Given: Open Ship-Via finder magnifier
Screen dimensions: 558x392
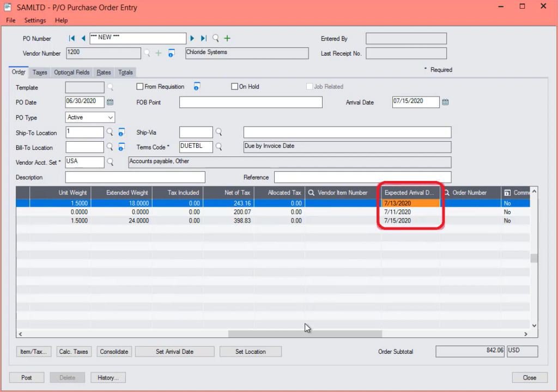Looking at the screenshot, I should click(x=219, y=132).
